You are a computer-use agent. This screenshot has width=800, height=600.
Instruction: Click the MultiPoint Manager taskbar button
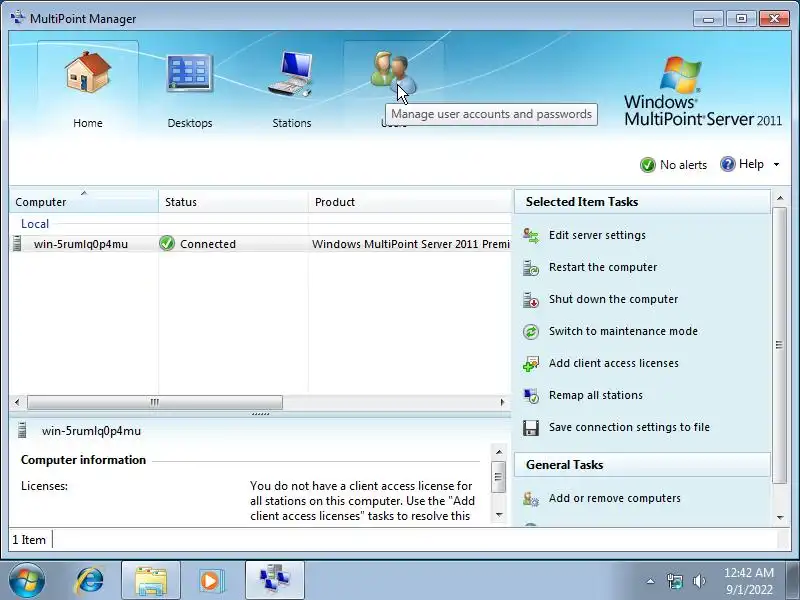[274, 581]
